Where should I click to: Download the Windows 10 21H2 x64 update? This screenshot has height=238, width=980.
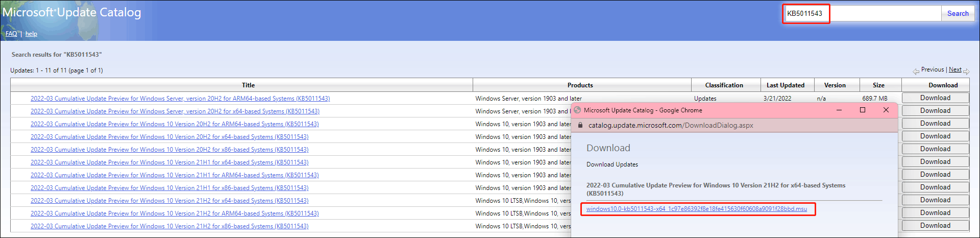pyautogui.click(x=935, y=200)
